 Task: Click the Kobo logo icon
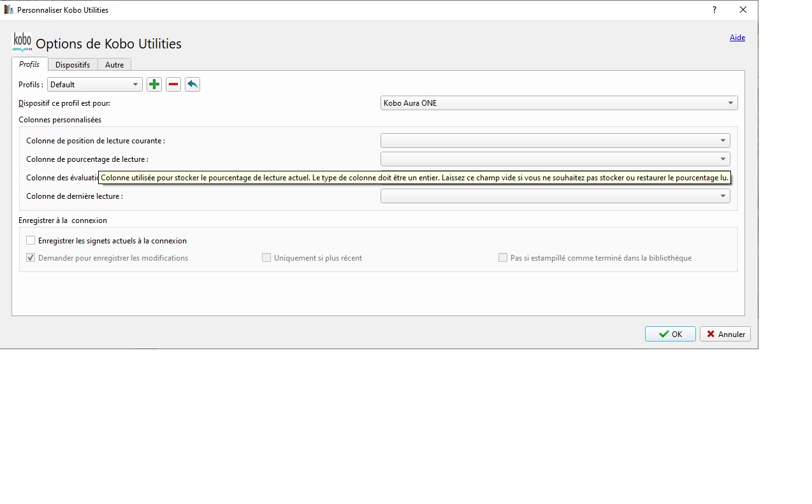click(22, 43)
